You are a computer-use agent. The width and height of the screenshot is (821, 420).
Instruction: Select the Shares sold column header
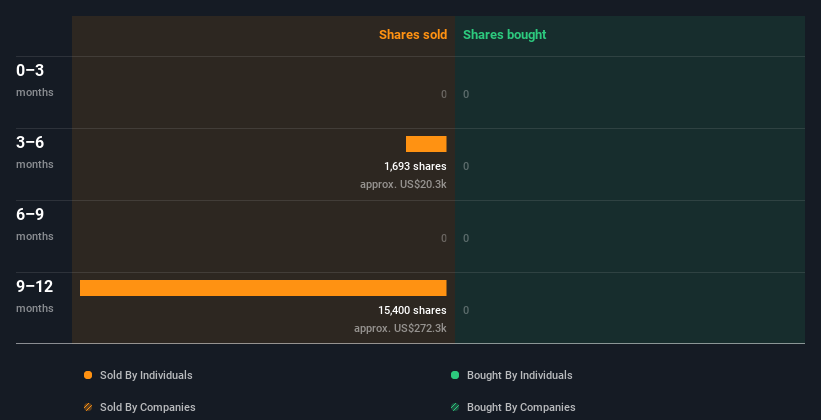(x=413, y=35)
